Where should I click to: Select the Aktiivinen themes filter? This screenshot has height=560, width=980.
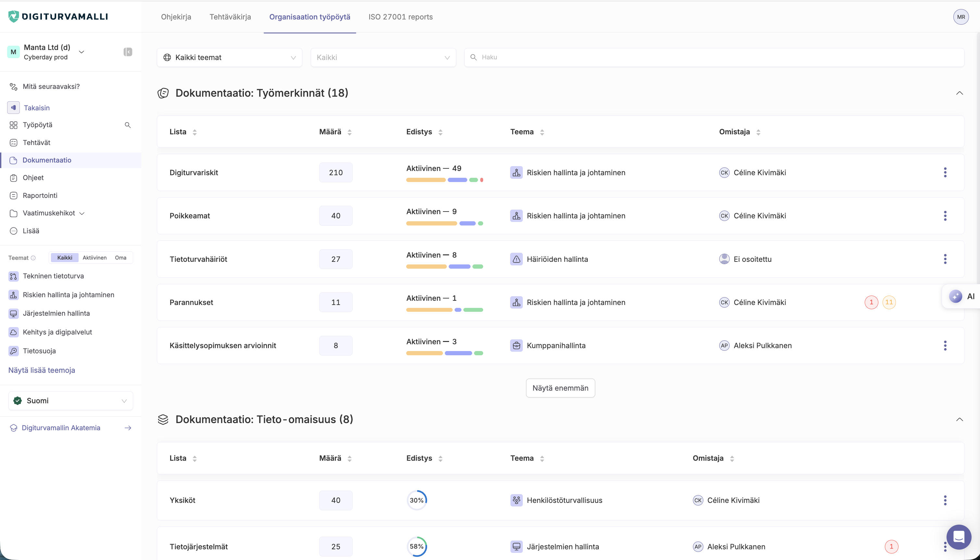click(x=94, y=258)
